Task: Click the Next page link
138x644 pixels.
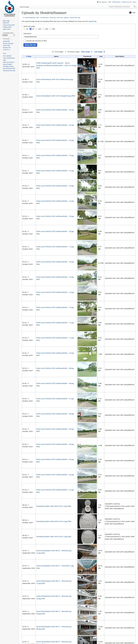Action: tap(85, 52)
